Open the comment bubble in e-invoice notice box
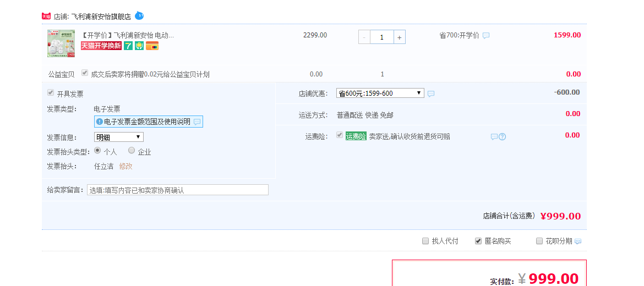Screen dimensions: 644x286 (197, 122)
